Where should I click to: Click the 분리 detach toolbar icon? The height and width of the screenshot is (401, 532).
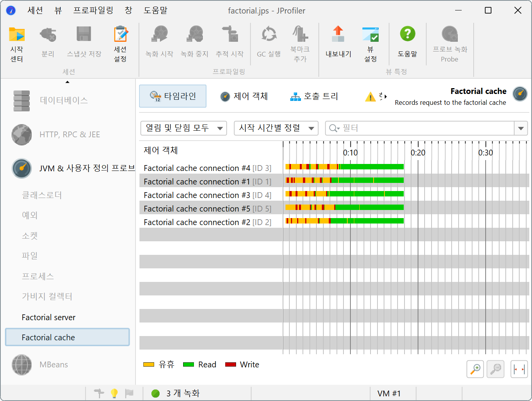pos(48,43)
